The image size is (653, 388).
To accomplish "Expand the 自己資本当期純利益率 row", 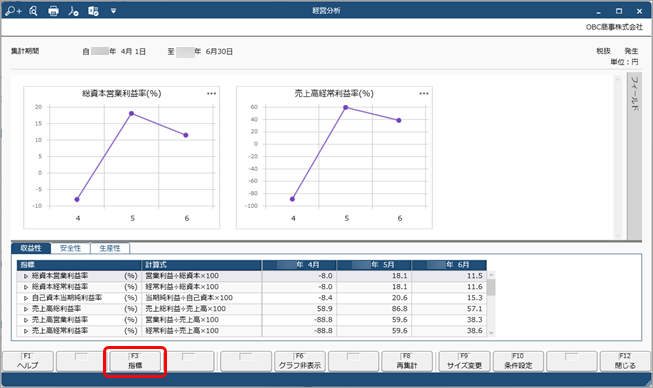I will pos(26,298).
